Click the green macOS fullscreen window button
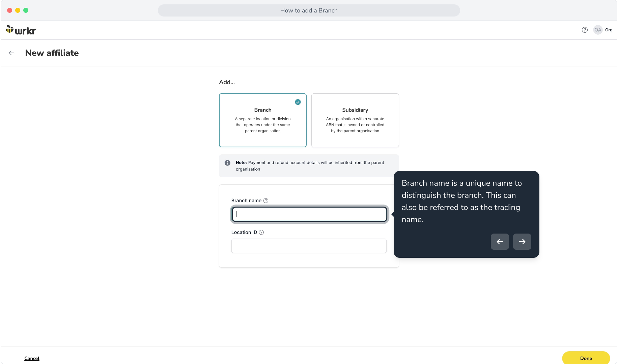The image size is (618, 364). click(x=26, y=10)
